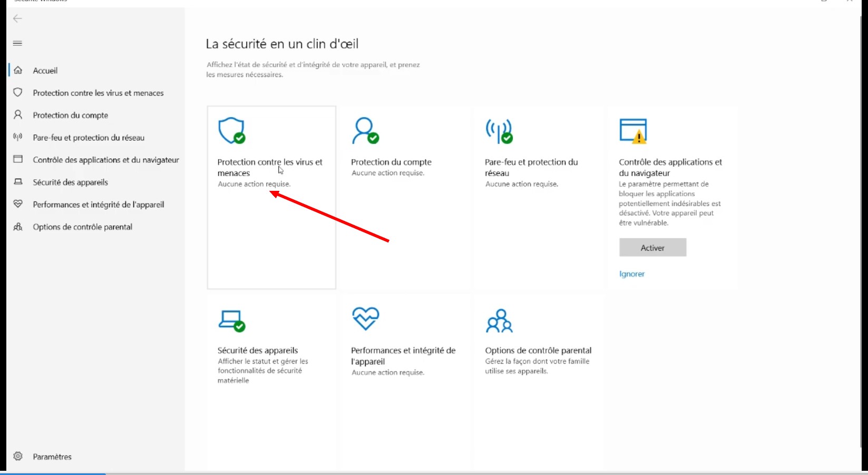
Task: Select Accueil in the sidebar
Action: click(x=45, y=71)
